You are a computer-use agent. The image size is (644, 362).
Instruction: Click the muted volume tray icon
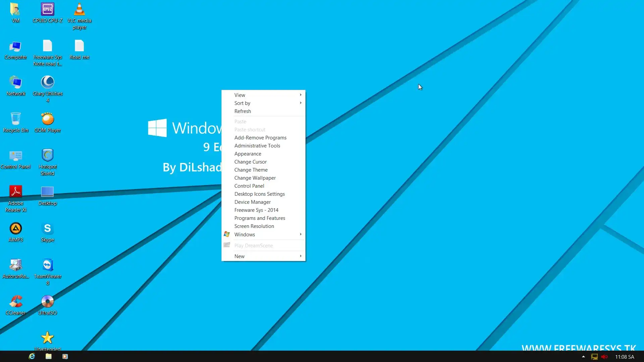tap(604, 357)
